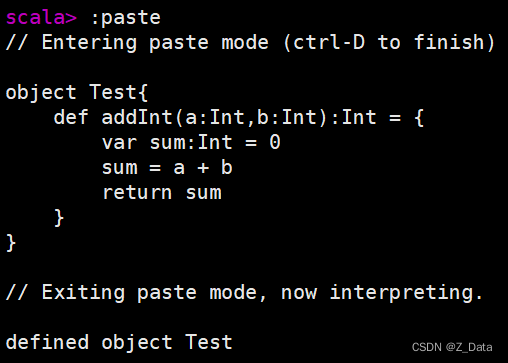Click the return sum statement
This screenshot has width=508, height=363.
pyautogui.click(x=162, y=193)
